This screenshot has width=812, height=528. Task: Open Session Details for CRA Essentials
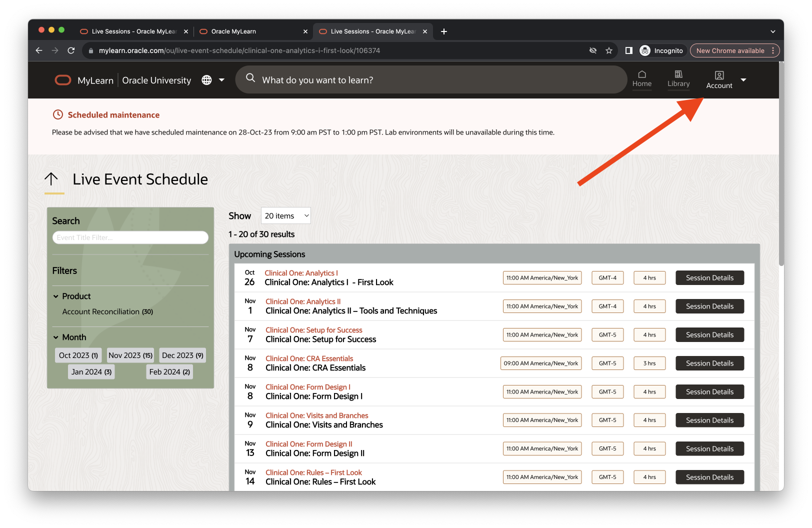[709, 363]
